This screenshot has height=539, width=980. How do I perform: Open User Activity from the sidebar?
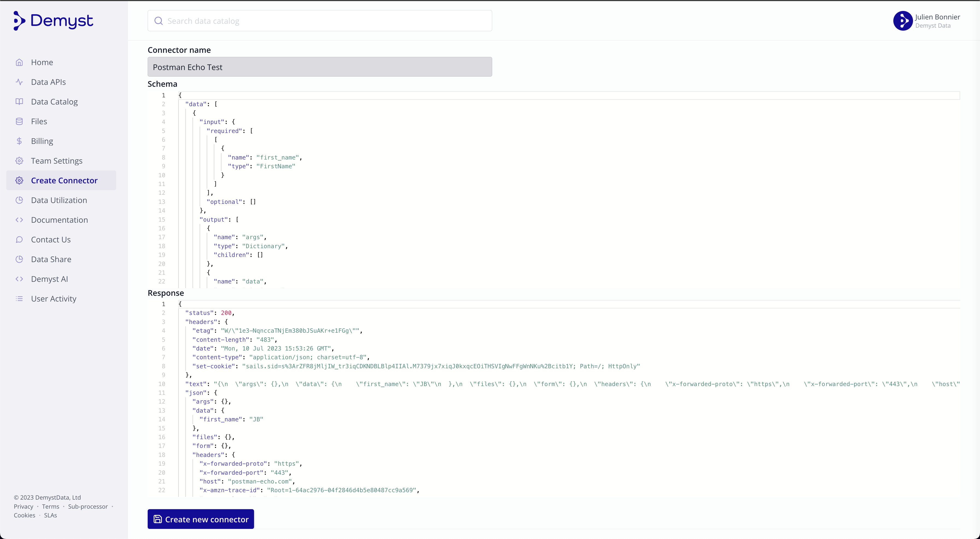pos(54,299)
